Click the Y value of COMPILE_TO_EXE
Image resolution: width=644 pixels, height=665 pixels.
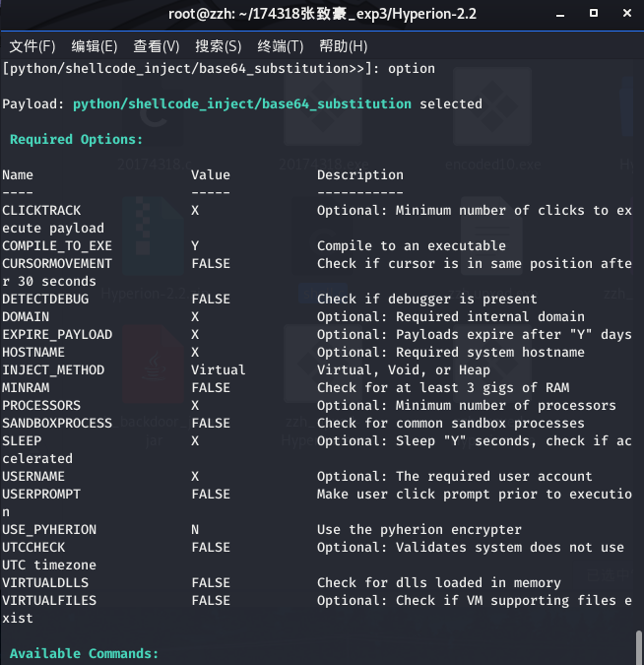[195, 246]
